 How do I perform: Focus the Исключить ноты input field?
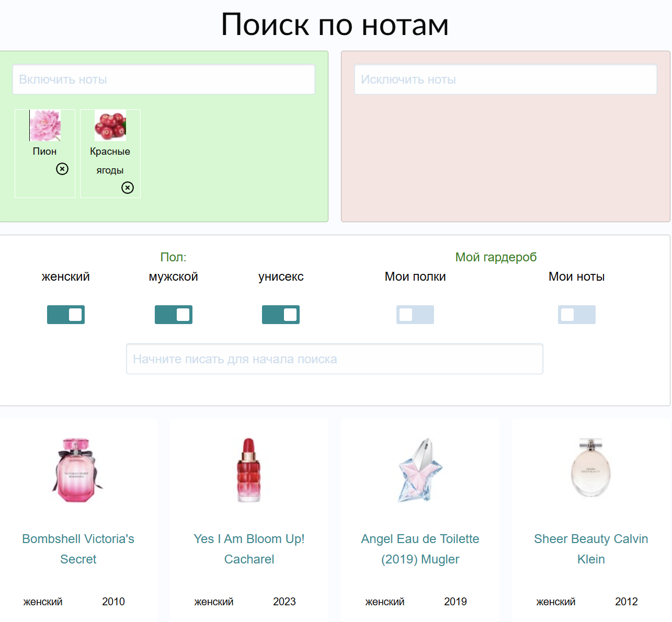pos(506,79)
